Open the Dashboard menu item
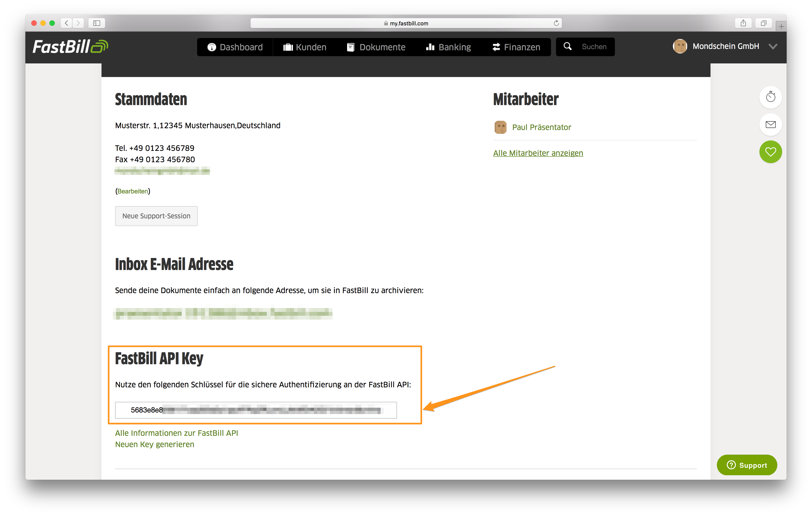The image size is (812, 516). 235,47
